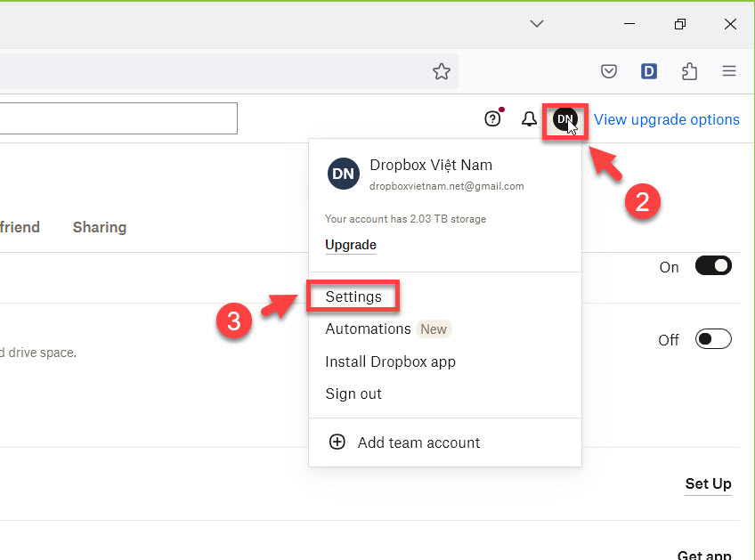Select Automations in the account menu

pyautogui.click(x=368, y=329)
